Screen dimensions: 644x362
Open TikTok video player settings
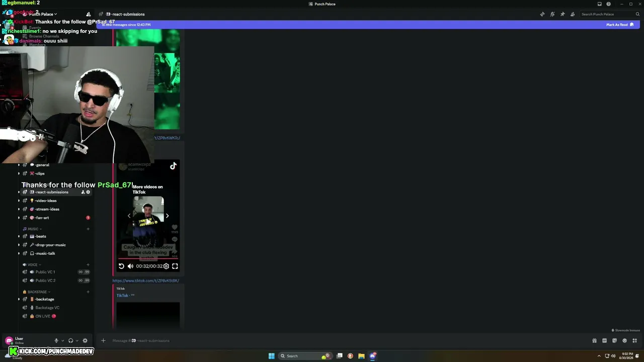coord(166,266)
